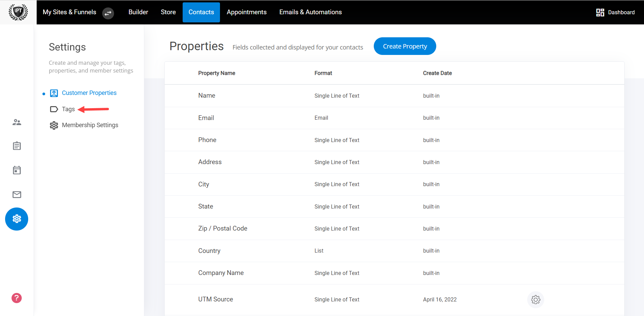The image size is (644, 316).
Task: Select the Contacts tab
Action: pyautogui.click(x=201, y=12)
